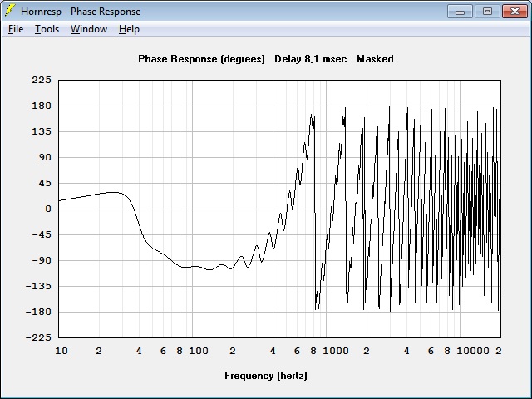Screen dimensions: 532x399
Task: Open the Help menu
Action: [129, 29]
